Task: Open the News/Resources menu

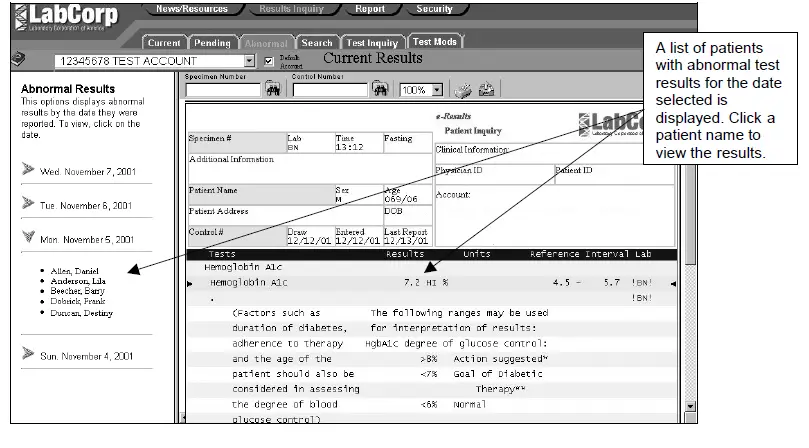Action: coord(192,9)
